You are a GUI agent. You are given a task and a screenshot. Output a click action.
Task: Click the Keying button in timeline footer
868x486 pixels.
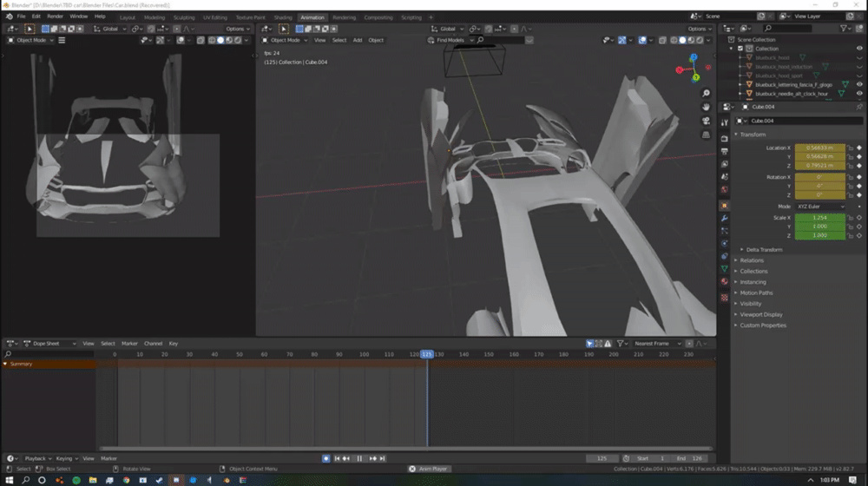(66, 458)
